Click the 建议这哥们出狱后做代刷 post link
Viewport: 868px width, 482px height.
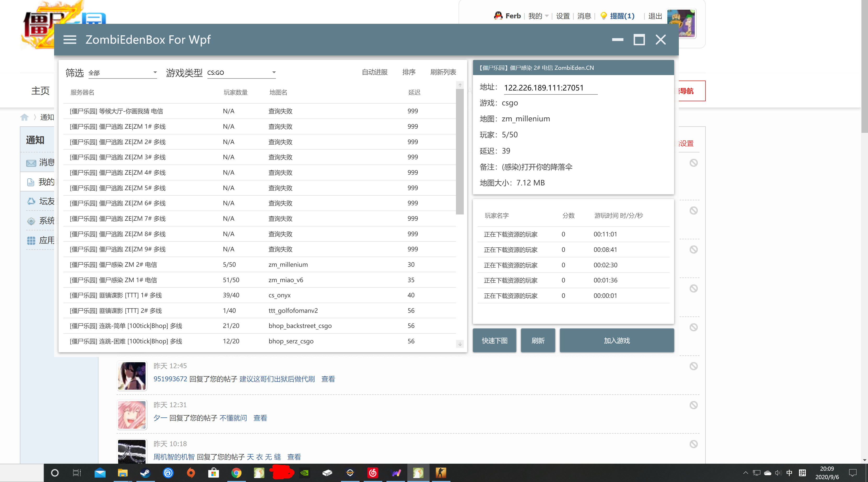click(x=277, y=379)
